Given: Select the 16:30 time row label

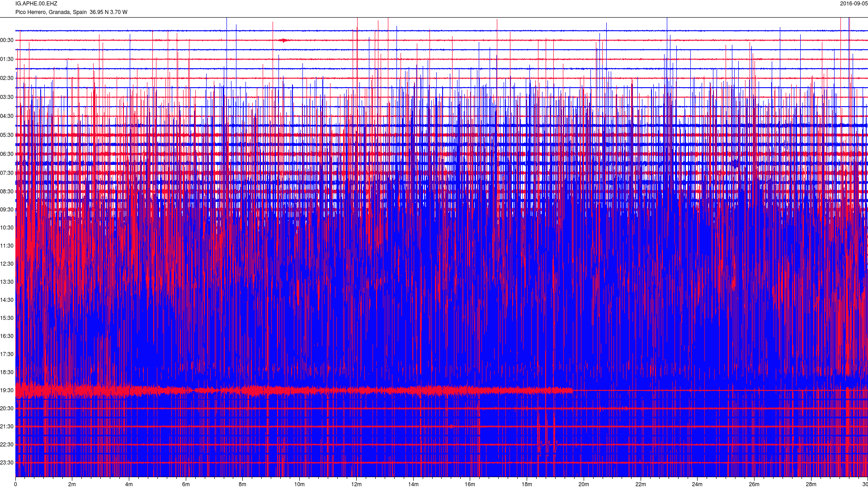Looking at the screenshot, I should (x=7, y=336).
